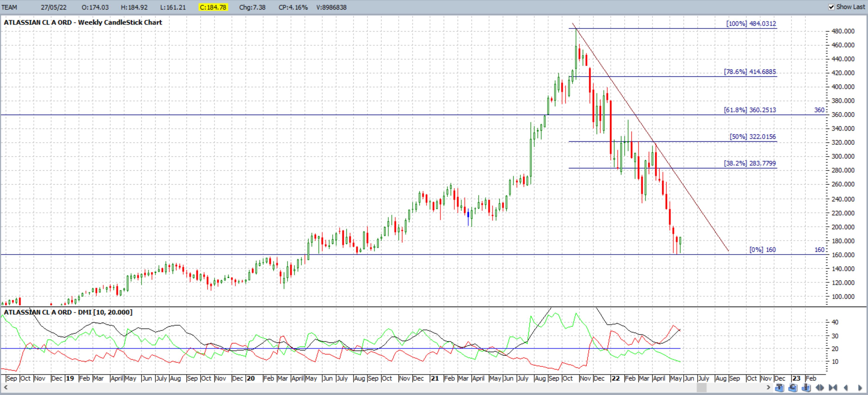
Task: Click the TEAM ticker symbol in header
Action: 10,7
